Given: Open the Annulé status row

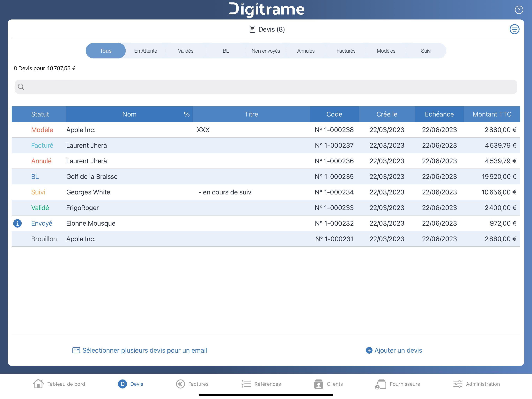Looking at the screenshot, I should (x=266, y=161).
